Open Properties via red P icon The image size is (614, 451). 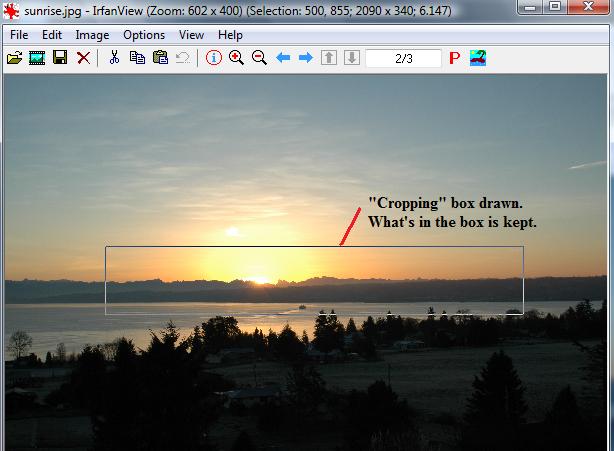click(455, 58)
